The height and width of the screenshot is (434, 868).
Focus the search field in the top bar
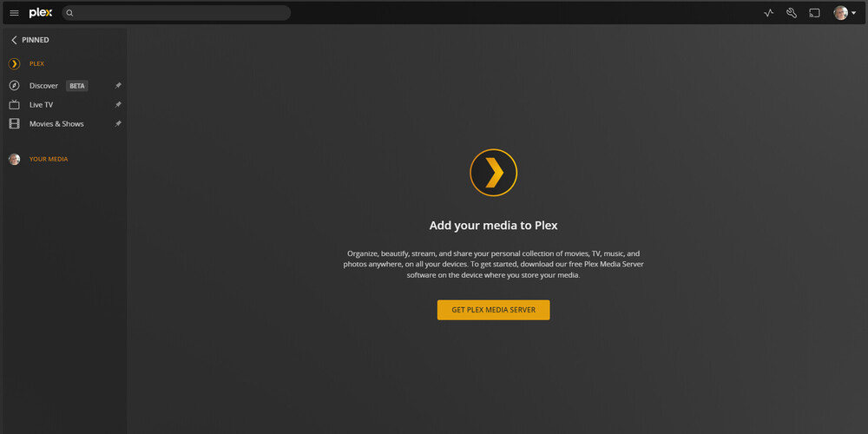click(x=176, y=13)
